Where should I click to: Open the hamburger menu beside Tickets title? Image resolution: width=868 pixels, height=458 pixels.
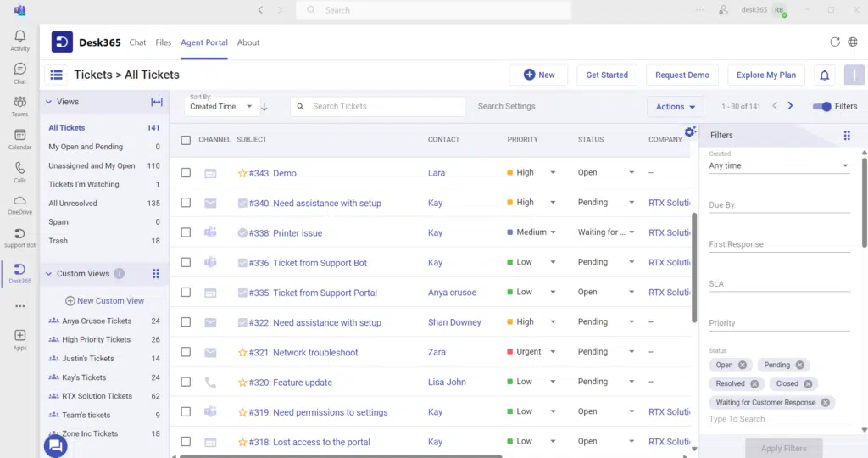[x=57, y=75]
